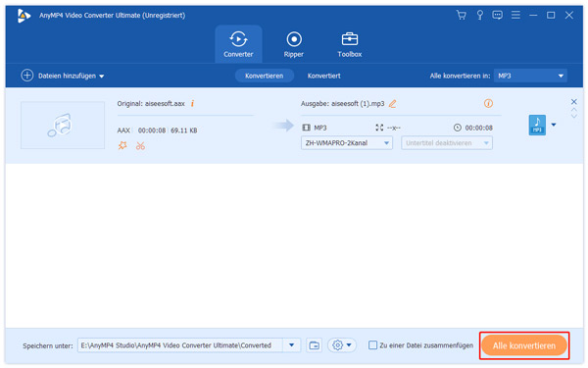
Task: Click the magic wand edit icon
Action: 122,145
